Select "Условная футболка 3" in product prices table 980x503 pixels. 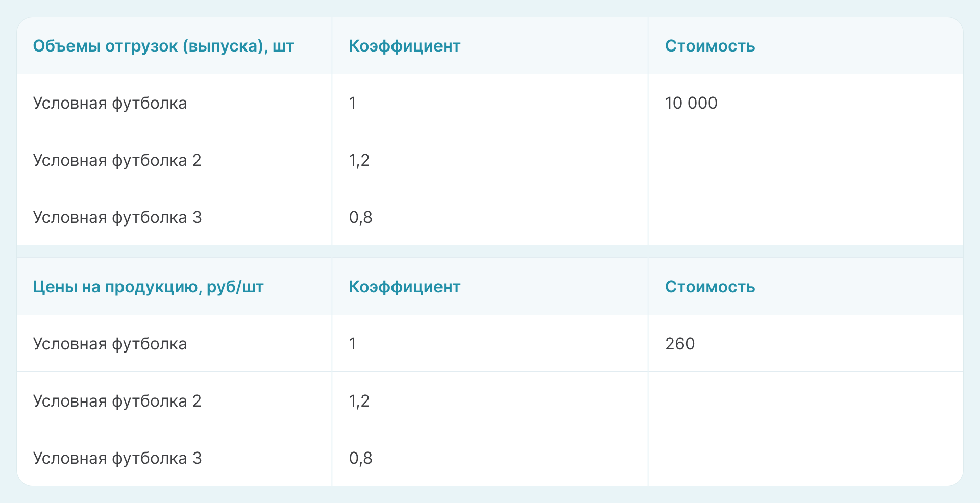[x=117, y=459]
